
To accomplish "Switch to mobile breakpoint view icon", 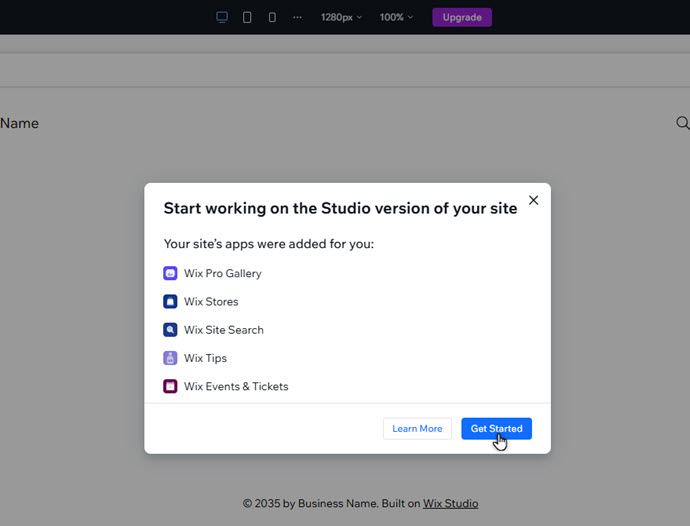I will pyautogui.click(x=272, y=17).
